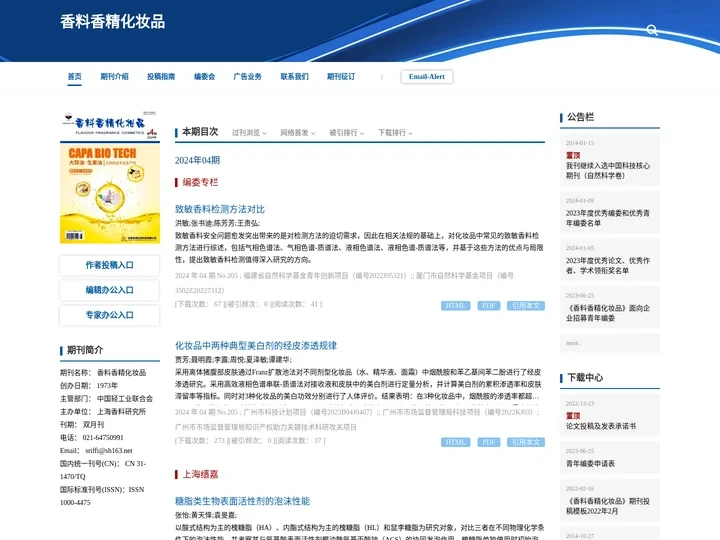The image size is (720, 540).
Task: Select the 本期目次 tab
Action: tap(200, 132)
